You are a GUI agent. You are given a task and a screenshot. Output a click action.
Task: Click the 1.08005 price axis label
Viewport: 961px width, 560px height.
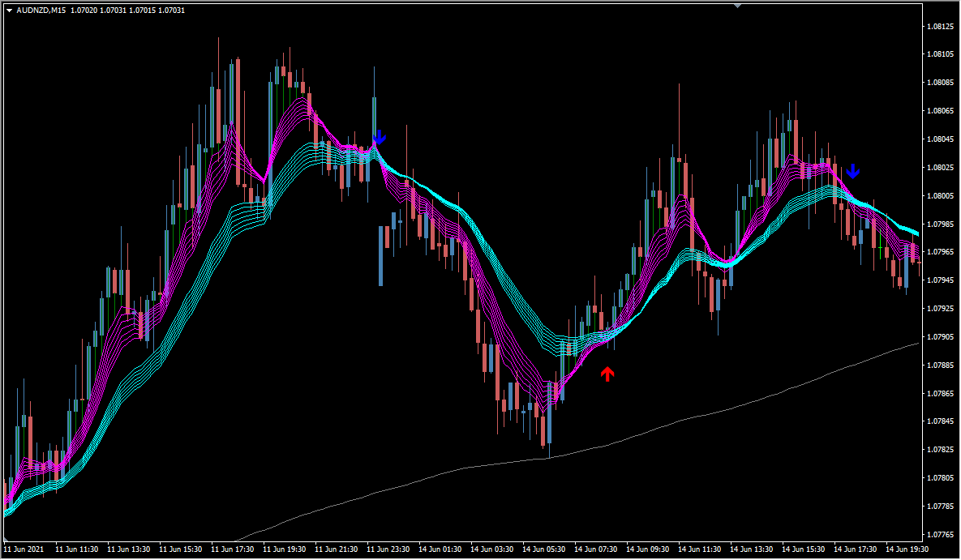coord(940,196)
